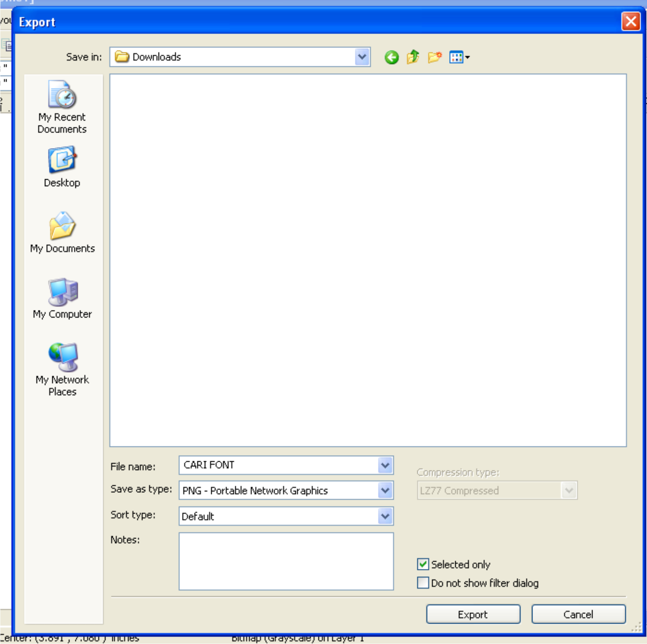
Task: Click inside the Notes text area
Action: click(x=285, y=561)
